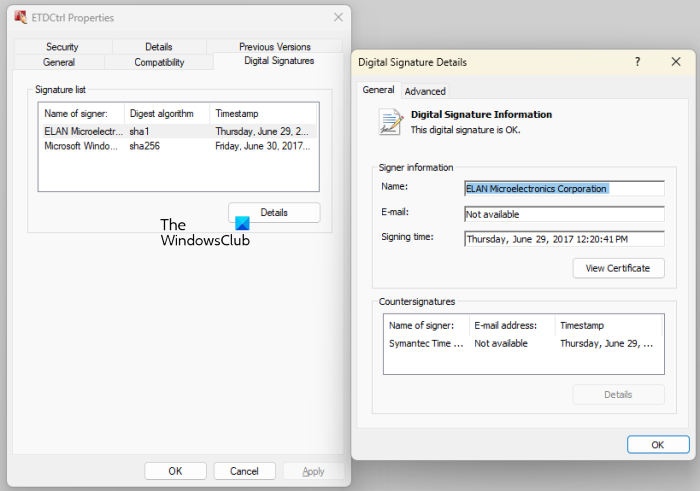
Task: Open the Details tab in Properties
Action: (x=158, y=47)
